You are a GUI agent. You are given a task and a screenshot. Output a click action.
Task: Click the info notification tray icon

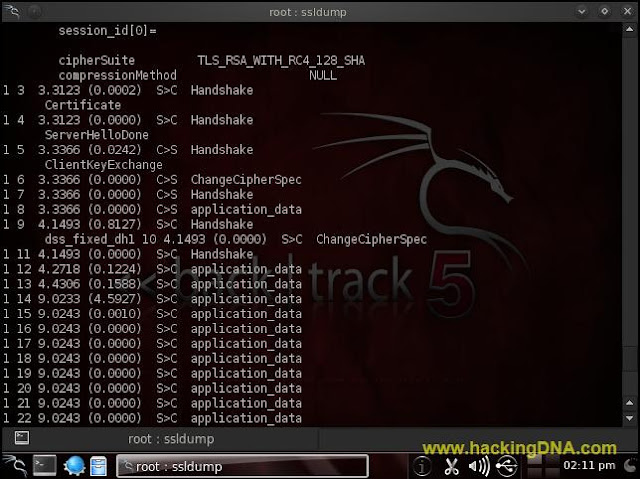[422, 466]
